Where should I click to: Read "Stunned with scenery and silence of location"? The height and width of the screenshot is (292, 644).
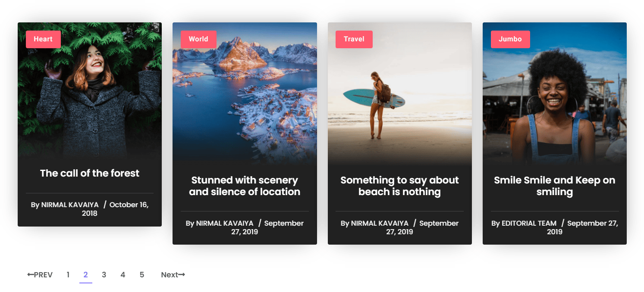(245, 186)
